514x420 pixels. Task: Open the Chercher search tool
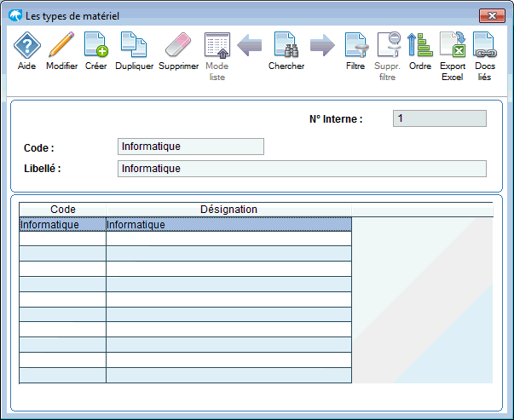[x=286, y=44]
